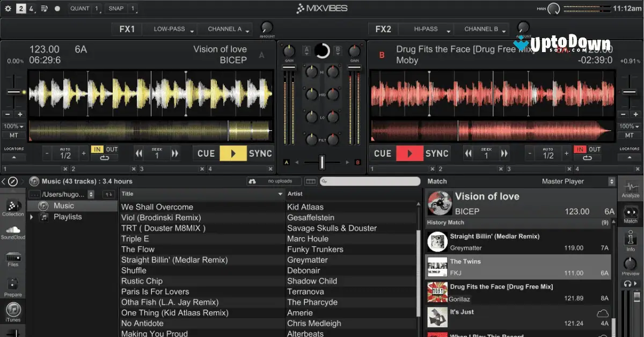Enable the record button in the top bar
Viewport: 644px width, 337px height.
56,8
